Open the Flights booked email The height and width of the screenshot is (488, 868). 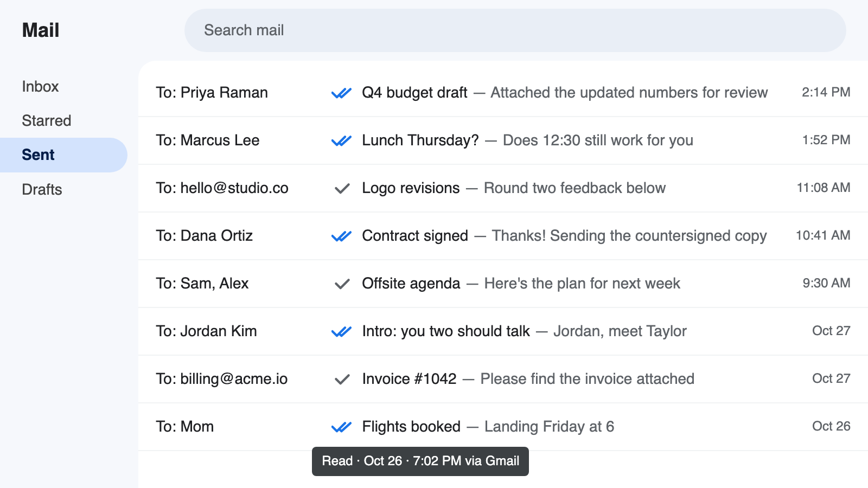503,427
